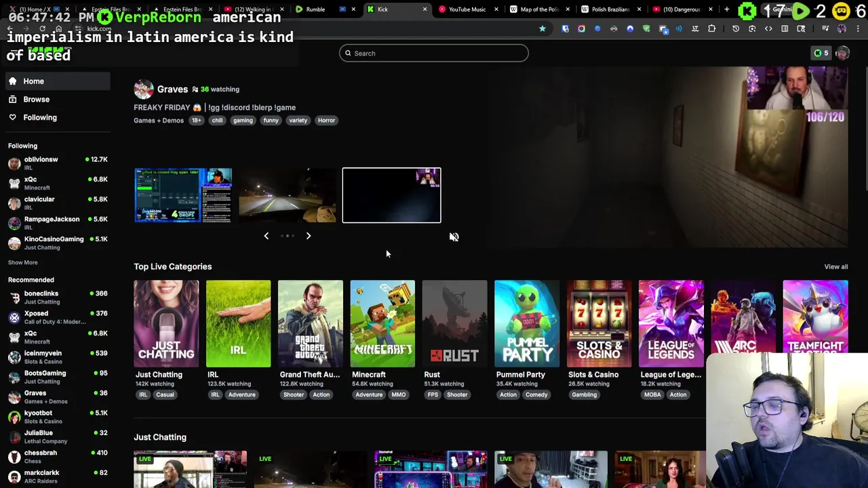The width and height of the screenshot is (868, 488).
Task: Expand Show More in Following list
Action: point(23,263)
